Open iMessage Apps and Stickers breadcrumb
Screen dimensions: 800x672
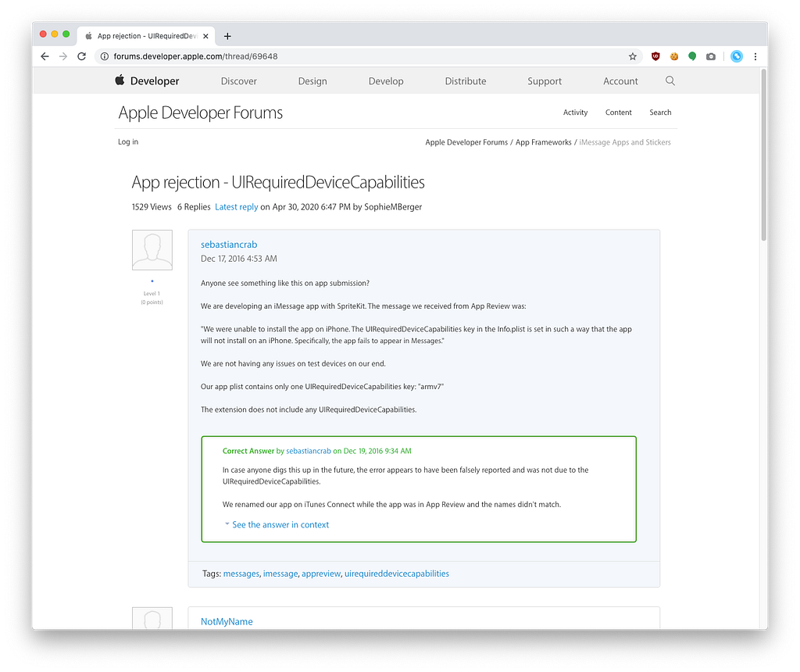[x=625, y=142]
